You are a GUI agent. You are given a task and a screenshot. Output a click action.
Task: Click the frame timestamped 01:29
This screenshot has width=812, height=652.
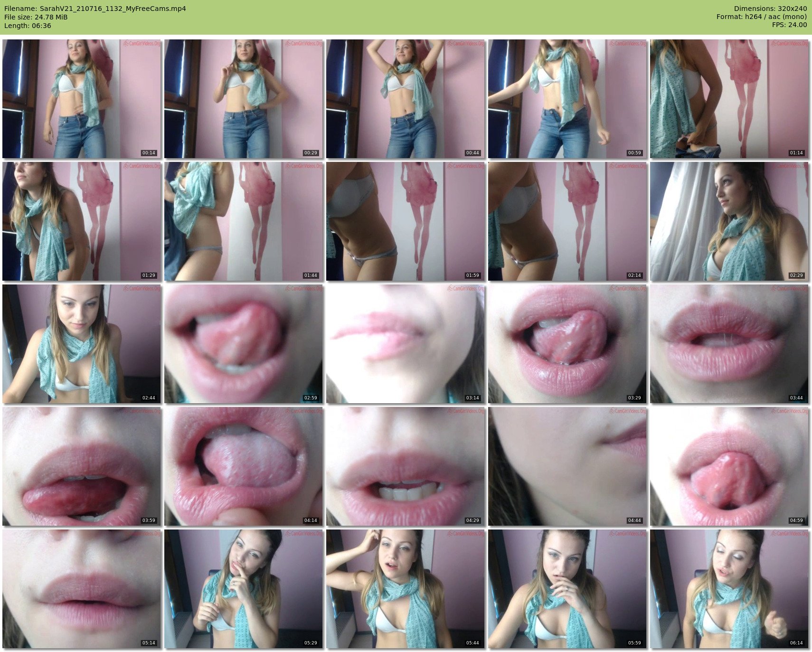tap(82, 221)
